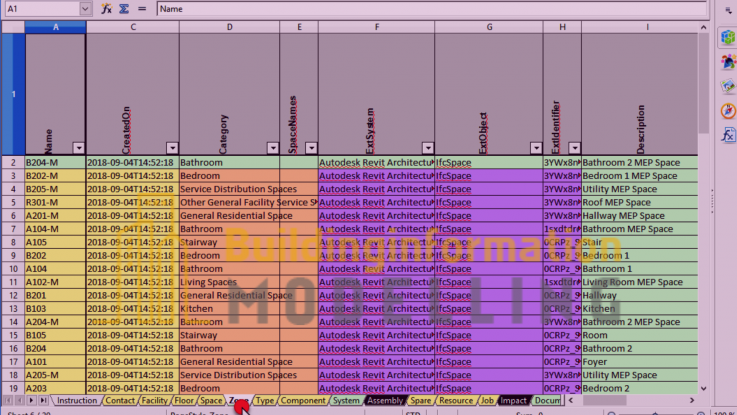The image size is (737, 415).
Task: Open the sidebar Navigator compass icon
Action: [728, 110]
